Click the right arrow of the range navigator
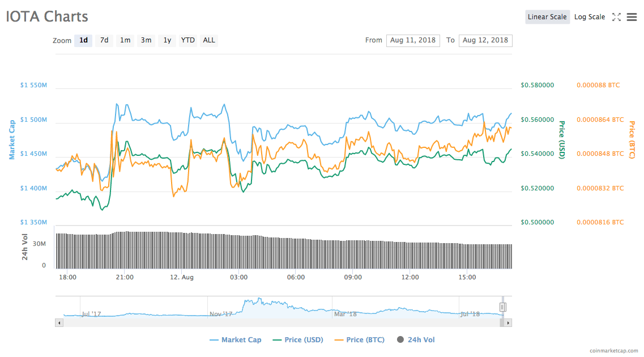 (508, 322)
